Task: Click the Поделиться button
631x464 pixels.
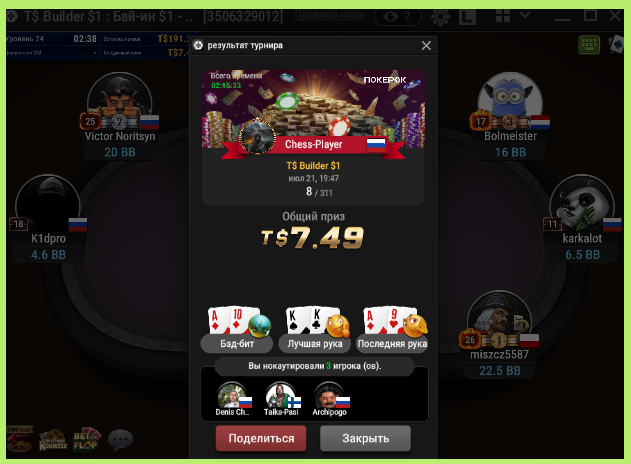Action: click(x=261, y=438)
